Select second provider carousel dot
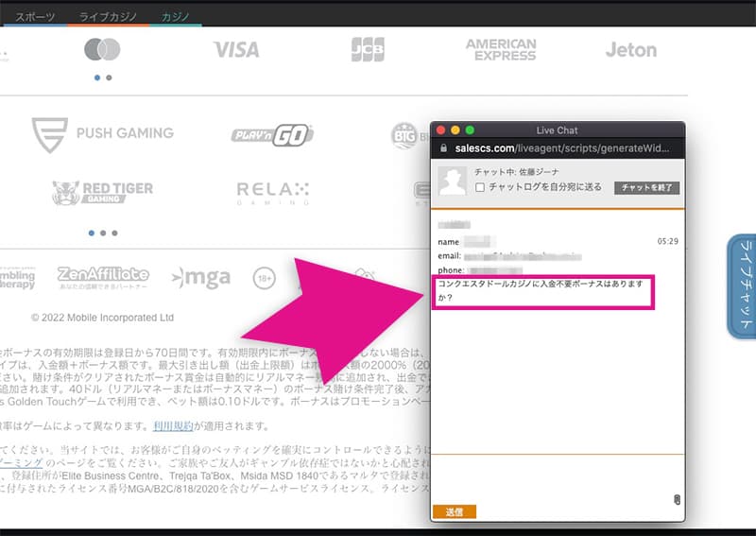 tap(103, 233)
